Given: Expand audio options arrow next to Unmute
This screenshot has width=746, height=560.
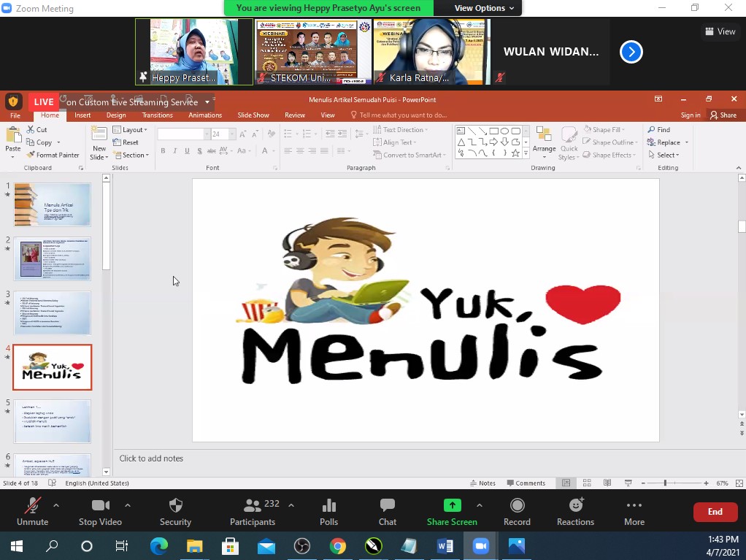Looking at the screenshot, I should 56,505.
